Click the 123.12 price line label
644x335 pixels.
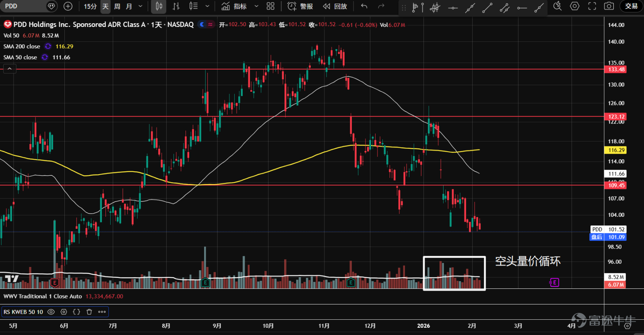616,117
